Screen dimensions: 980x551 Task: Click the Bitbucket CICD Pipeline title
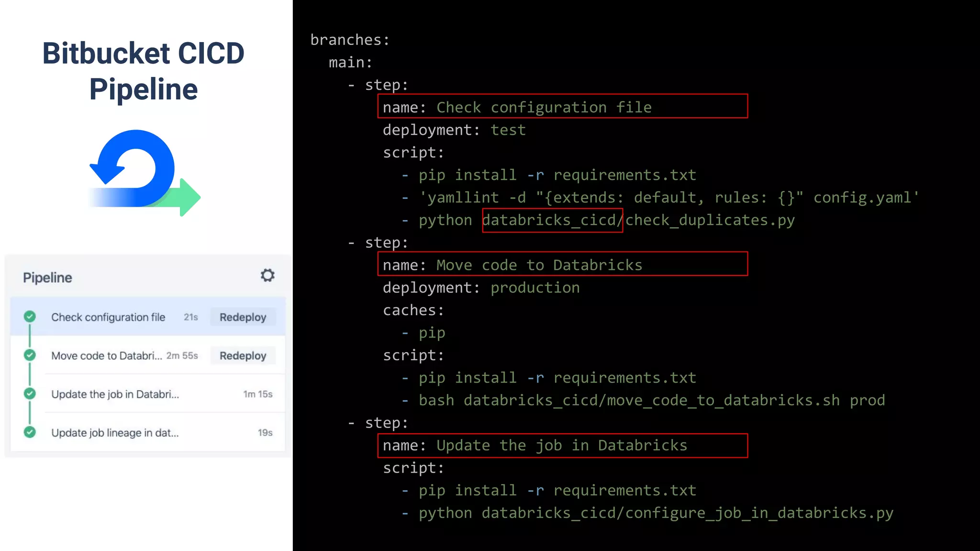(144, 71)
